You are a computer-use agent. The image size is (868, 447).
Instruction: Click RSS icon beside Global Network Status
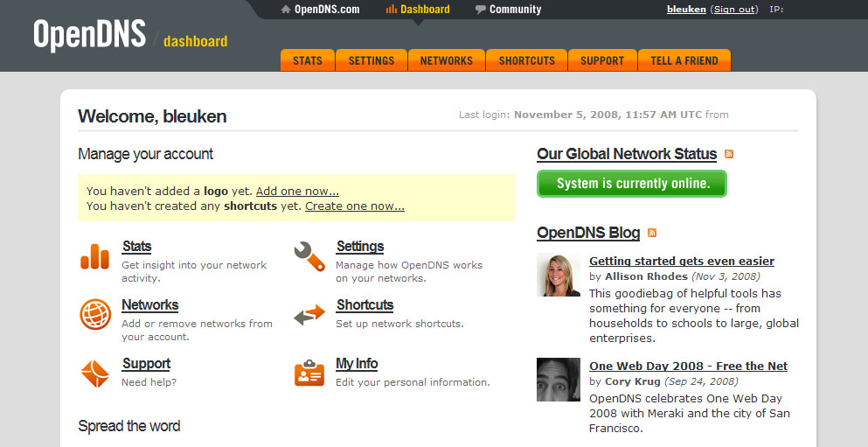click(x=729, y=154)
